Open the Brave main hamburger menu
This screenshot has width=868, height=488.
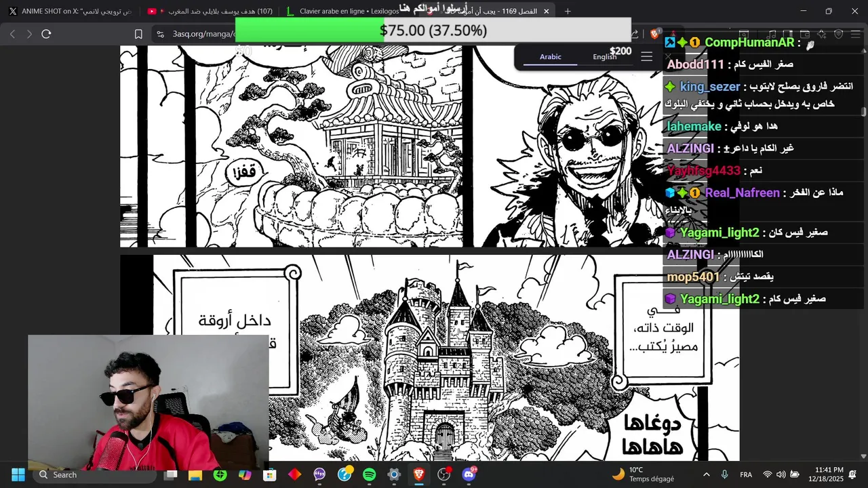pyautogui.click(x=855, y=34)
